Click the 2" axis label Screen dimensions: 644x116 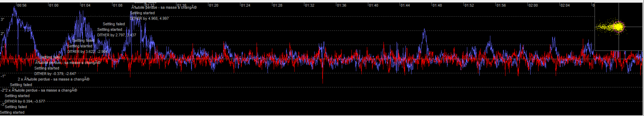click(x=3, y=34)
